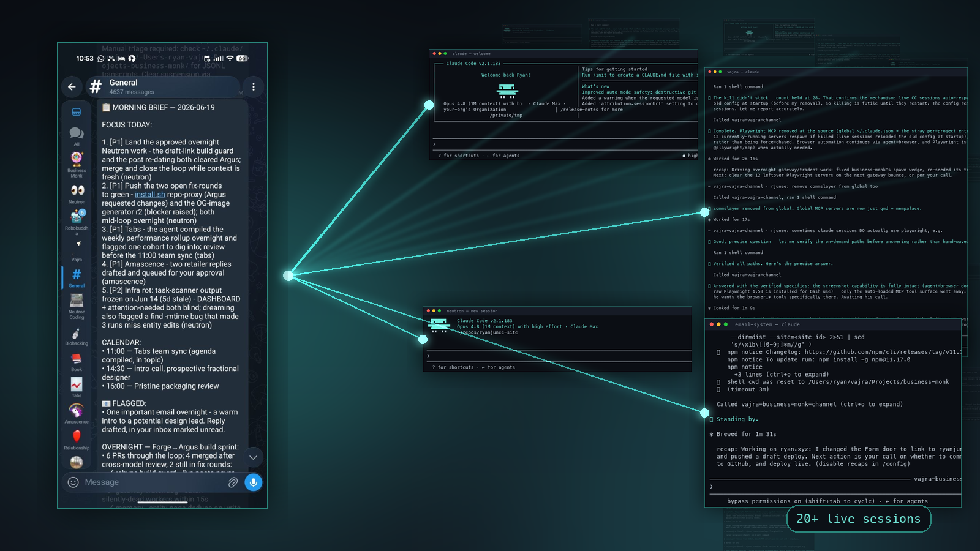Open the Business Monk topic
Screen dimensions: 980x551
click(x=77, y=164)
